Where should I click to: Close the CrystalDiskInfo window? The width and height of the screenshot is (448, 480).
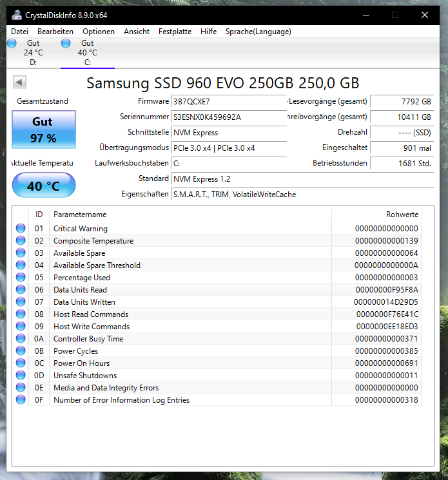point(424,15)
